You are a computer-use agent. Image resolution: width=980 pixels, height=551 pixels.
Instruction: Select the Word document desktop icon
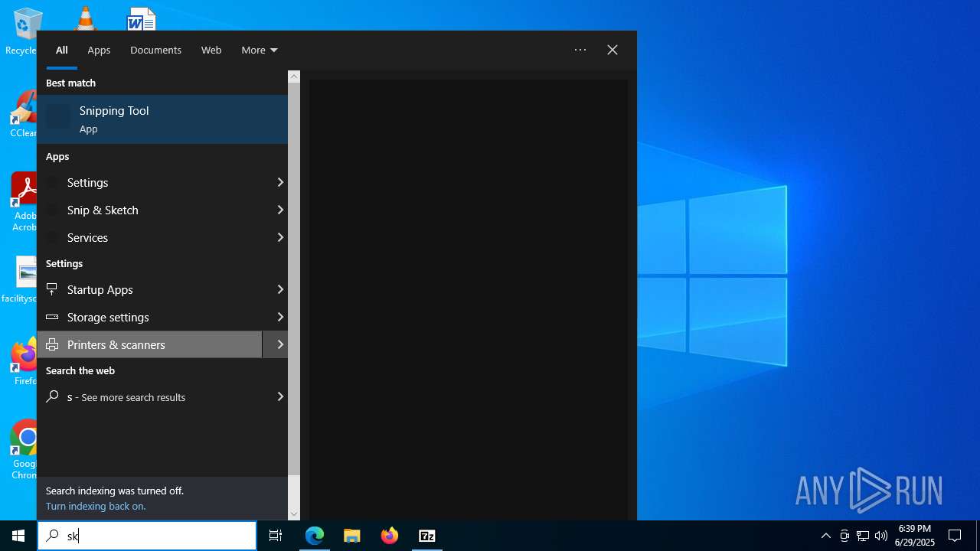click(x=142, y=18)
